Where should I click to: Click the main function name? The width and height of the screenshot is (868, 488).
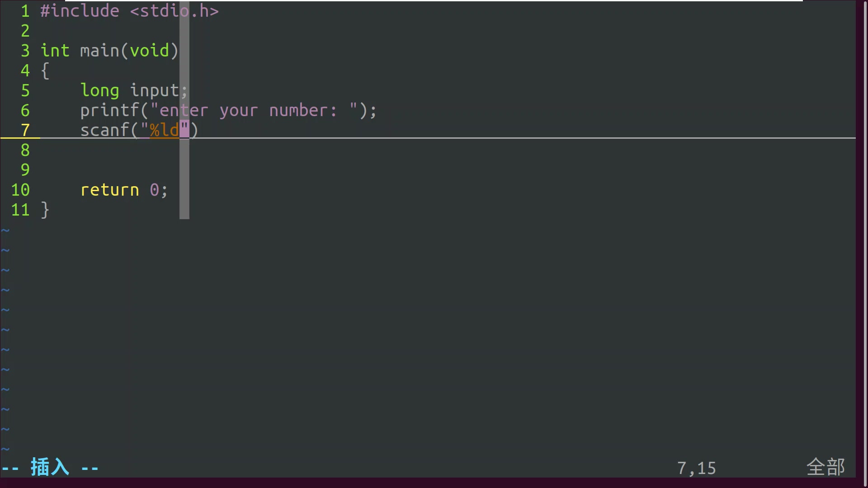pos(100,51)
